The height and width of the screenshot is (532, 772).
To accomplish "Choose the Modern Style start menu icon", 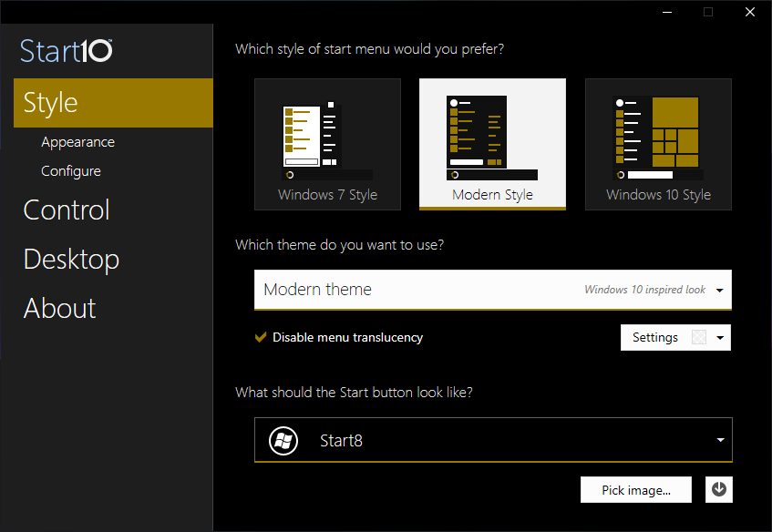I will pos(492,138).
